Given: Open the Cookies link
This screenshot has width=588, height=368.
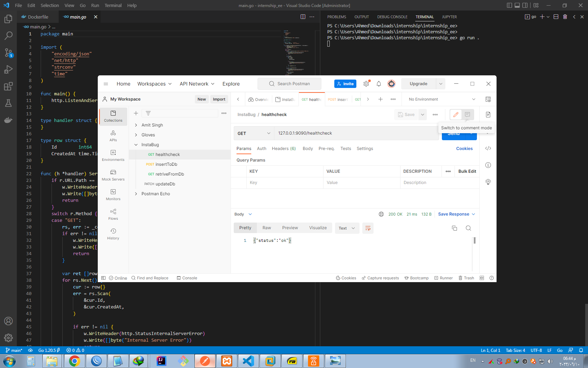Looking at the screenshot, I should point(464,149).
